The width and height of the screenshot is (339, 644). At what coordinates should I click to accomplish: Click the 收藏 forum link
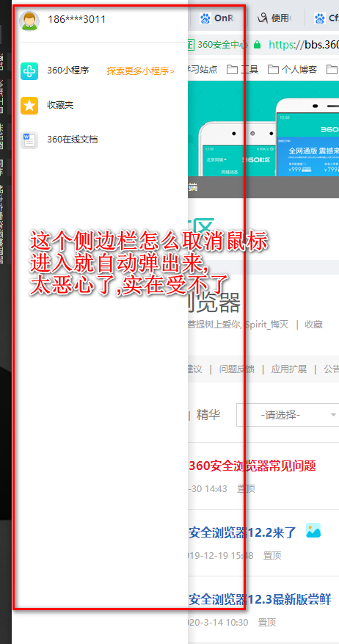coord(313,325)
